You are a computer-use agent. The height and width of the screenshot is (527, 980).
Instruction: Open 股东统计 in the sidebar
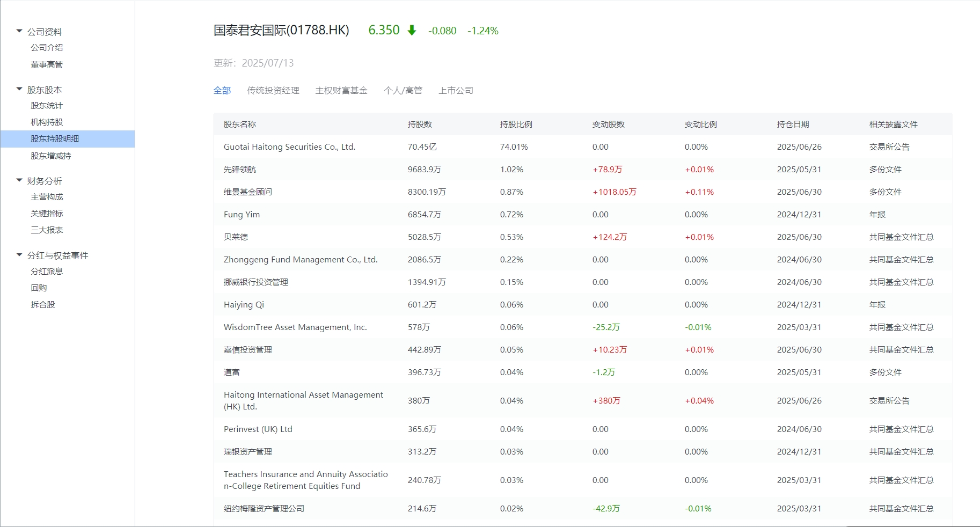47,106
